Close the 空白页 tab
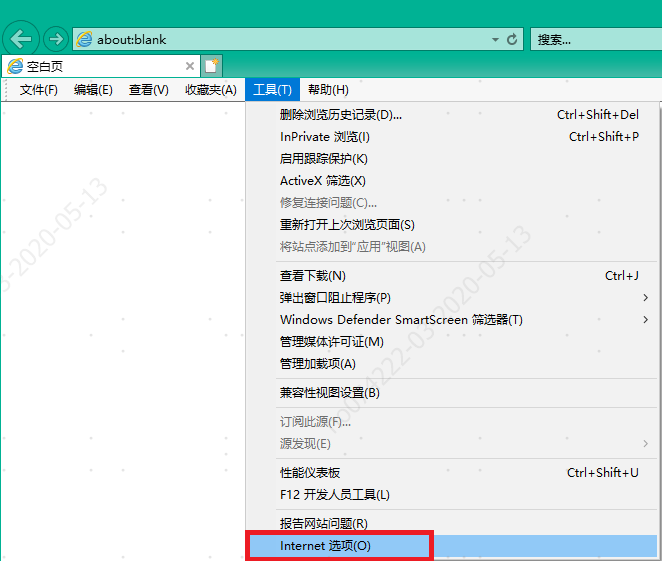 [190, 66]
